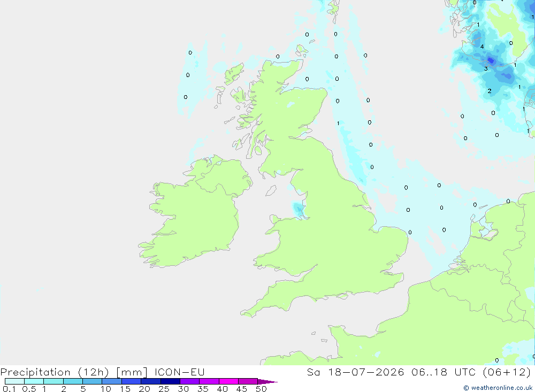Click the 40–45 mm magenta legend swatch
This screenshot has height=392, width=535.
pos(228,381)
